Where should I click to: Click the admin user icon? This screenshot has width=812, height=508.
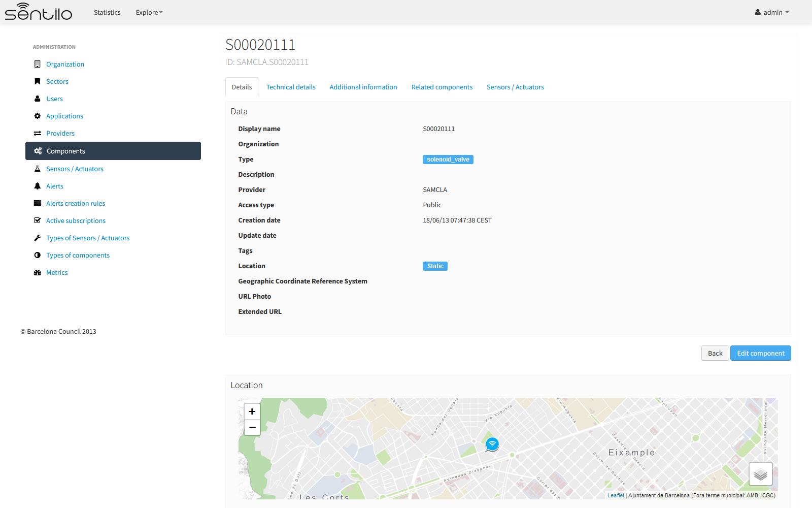pyautogui.click(x=758, y=12)
